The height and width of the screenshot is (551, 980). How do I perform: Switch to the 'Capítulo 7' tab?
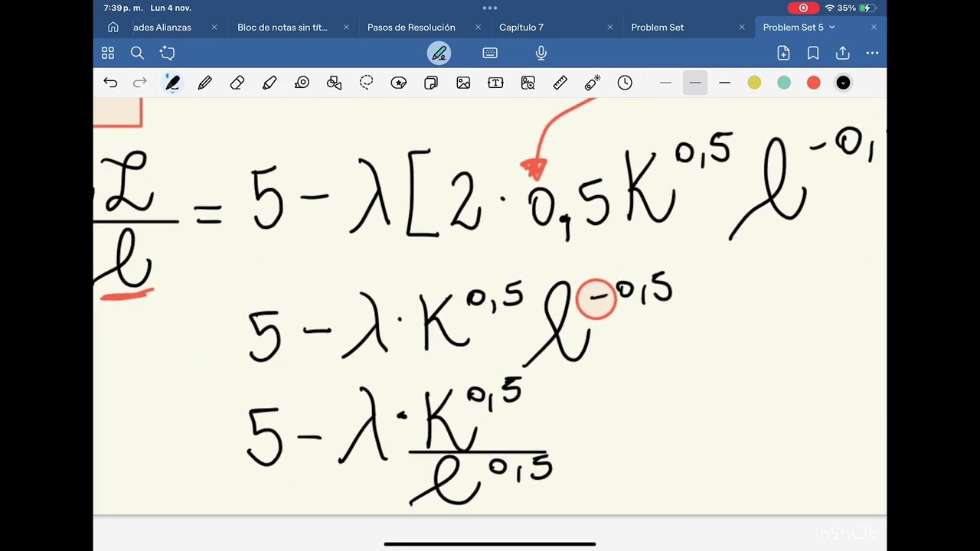pos(521,27)
